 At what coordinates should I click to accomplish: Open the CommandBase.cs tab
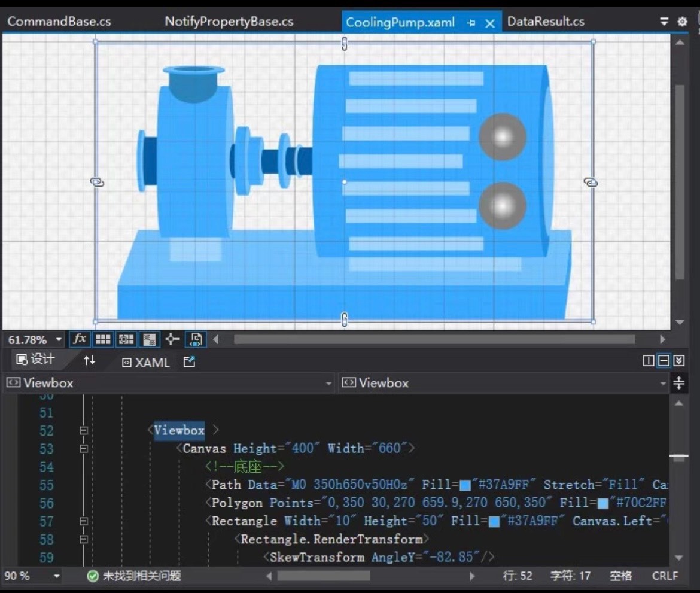(x=59, y=21)
